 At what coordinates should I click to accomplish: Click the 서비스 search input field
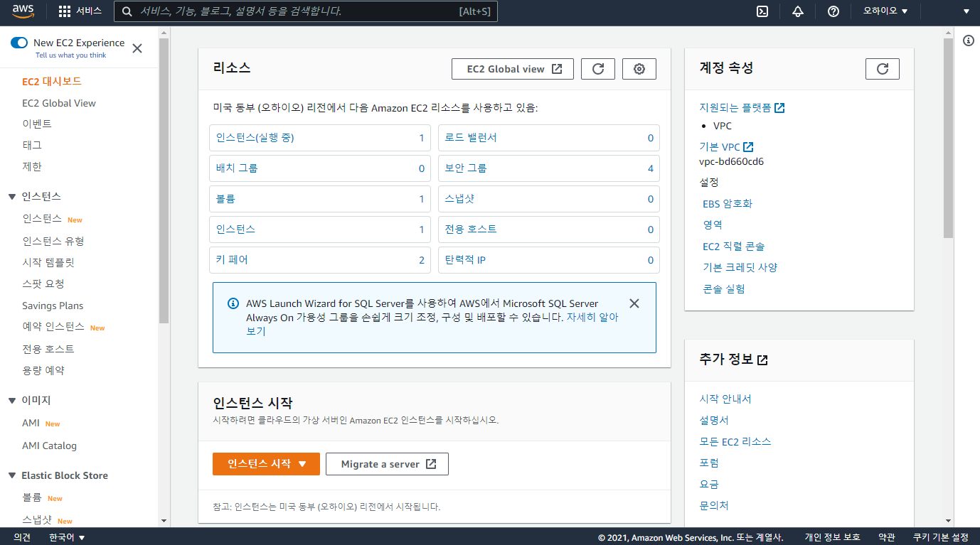pyautogui.click(x=306, y=11)
